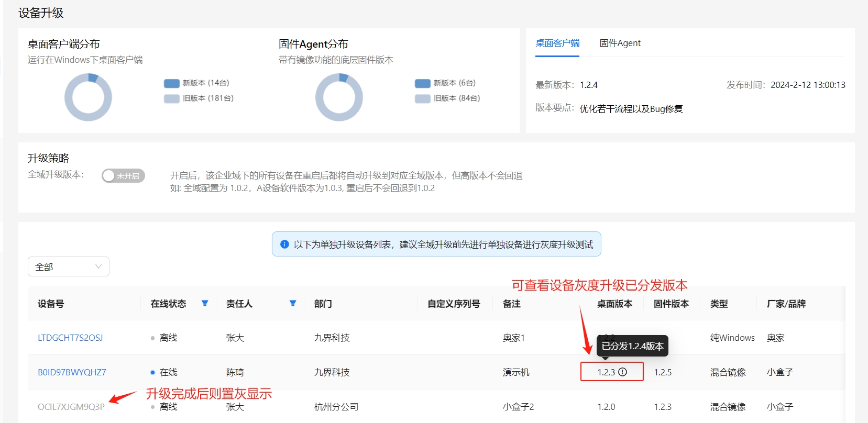Switch to the 固件Agent tab
The width and height of the screenshot is (868, 423).
point(620,43)
